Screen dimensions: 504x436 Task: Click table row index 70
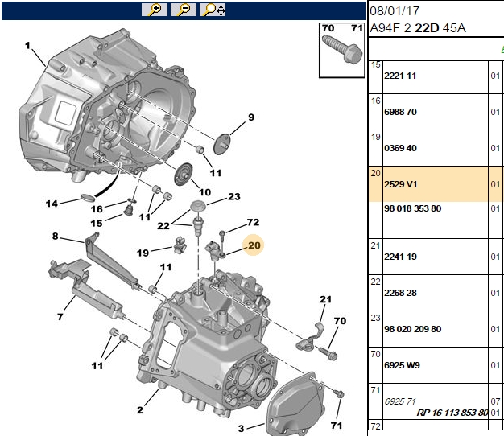point(375,354)
